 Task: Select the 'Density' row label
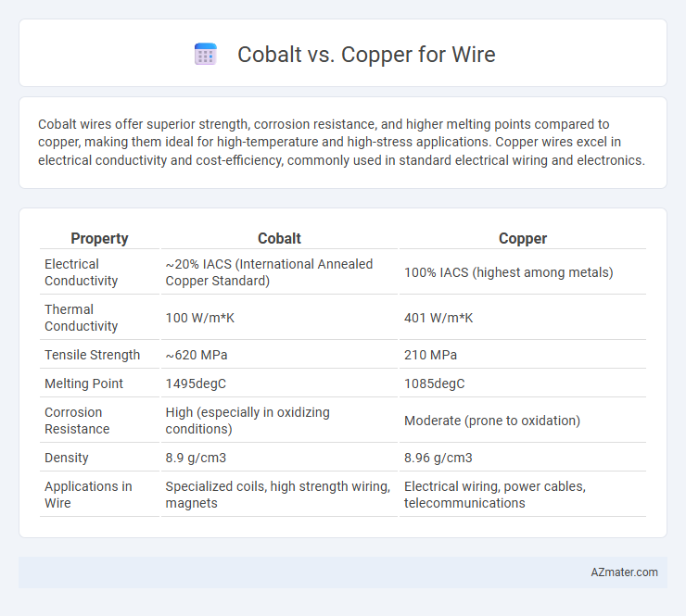(67, 458)
